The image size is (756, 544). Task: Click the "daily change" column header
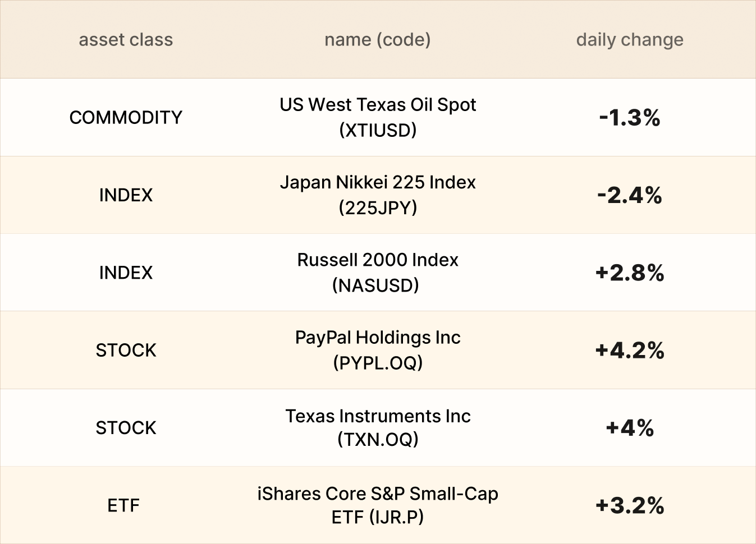(629, 40)
